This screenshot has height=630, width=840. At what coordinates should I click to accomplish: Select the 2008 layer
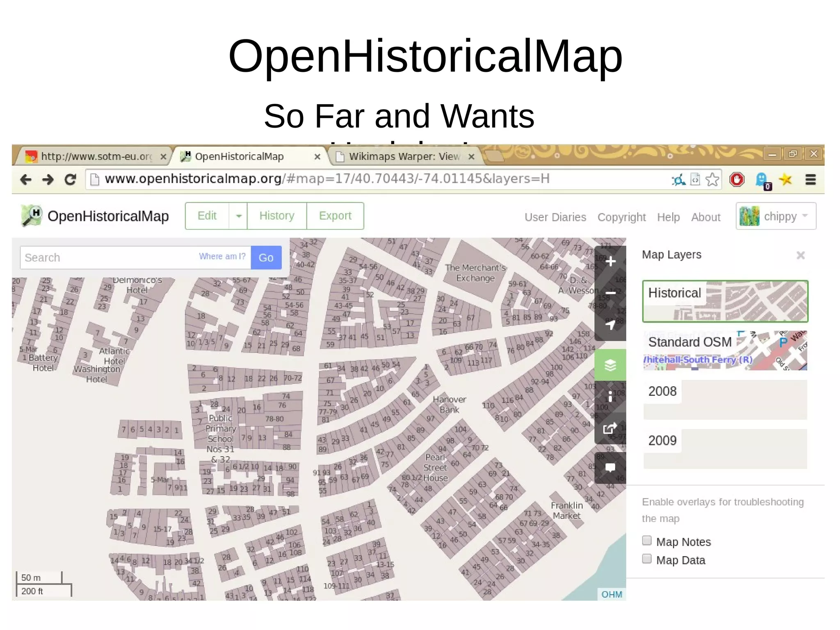(x=725, y=400)
